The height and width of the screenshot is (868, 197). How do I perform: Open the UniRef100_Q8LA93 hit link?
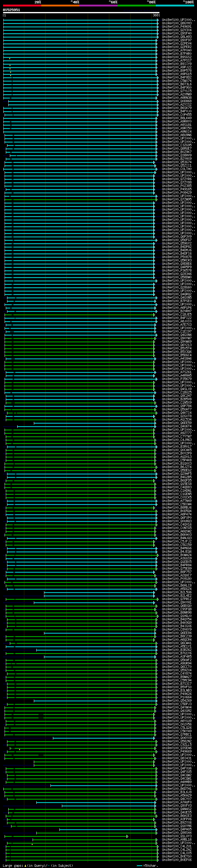[x=177, y=37]
